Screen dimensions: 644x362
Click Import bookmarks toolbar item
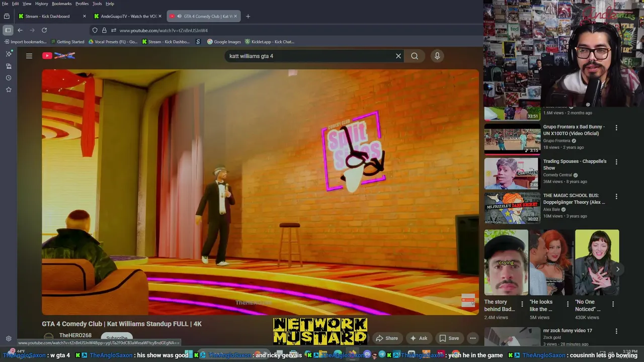(x=25, y=42)
